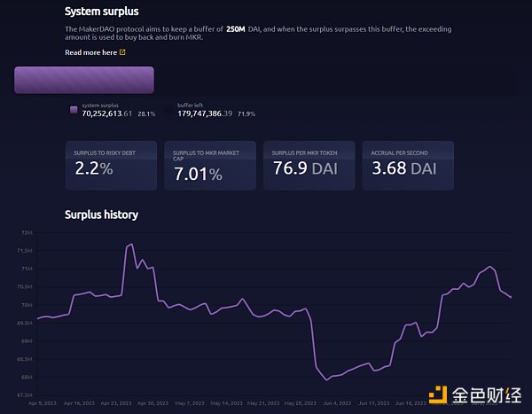Open the Surplus to Risky Debt card
Image resolution: width=532 pixels, height=414 pixels.
coord(111,166)
